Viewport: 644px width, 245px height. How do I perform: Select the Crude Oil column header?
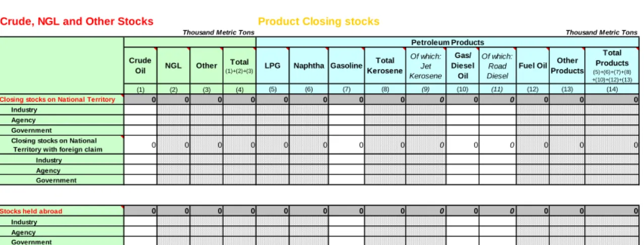click(x=141, y=65)
